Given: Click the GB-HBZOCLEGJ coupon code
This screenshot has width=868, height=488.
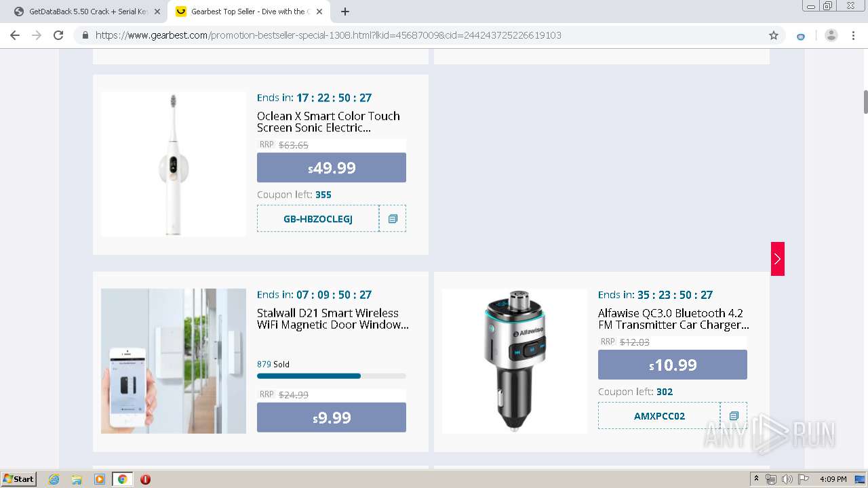Looking at the screenshot, I should [x=318, y=219].
